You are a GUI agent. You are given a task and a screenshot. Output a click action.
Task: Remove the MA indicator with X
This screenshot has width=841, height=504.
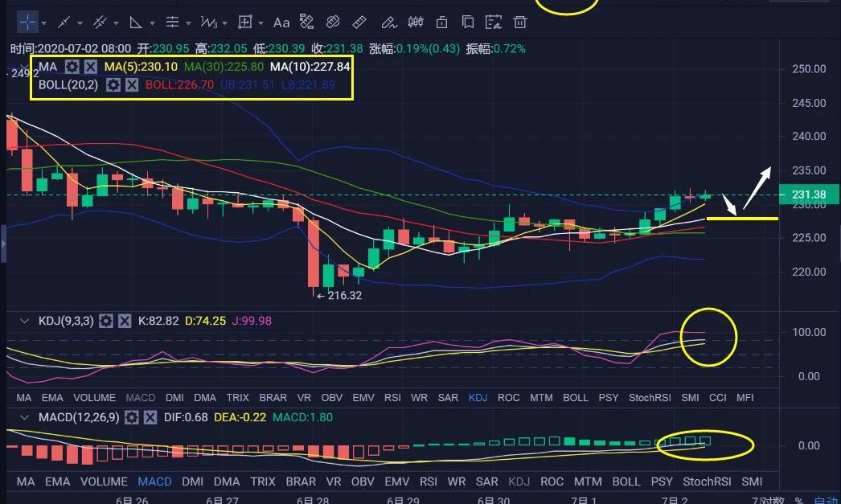(x=91, y=67)
